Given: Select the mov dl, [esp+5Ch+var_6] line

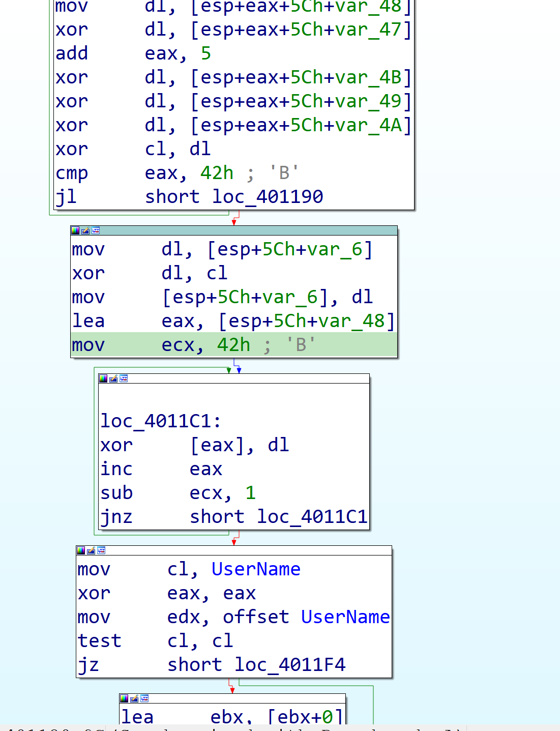Looking at the screenshot, I should pos(222,249).
